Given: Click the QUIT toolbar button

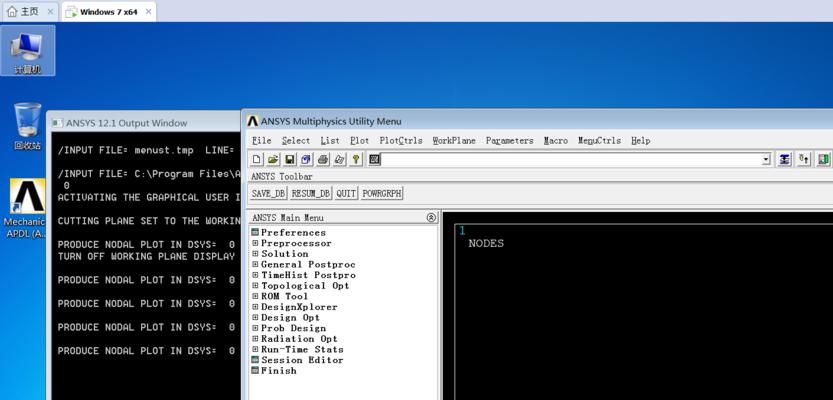Looking at the screenshot, I should (x=346, y=194).
